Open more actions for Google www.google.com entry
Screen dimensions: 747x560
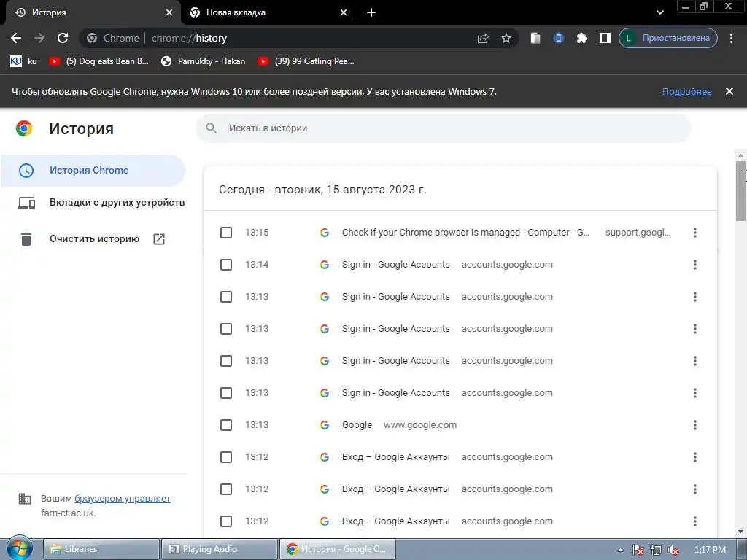coord(695,425)
